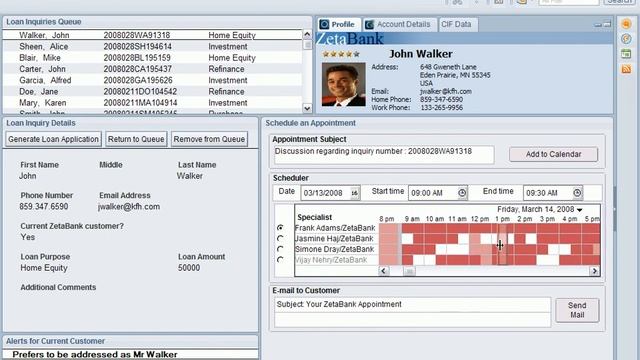Select specialist Vijay Nehru radio button
The image size is (640, 360).
pos(280,260)
